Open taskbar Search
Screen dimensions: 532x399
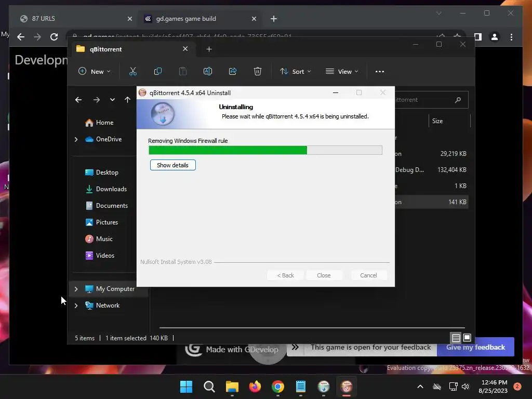tap(209, 387)
